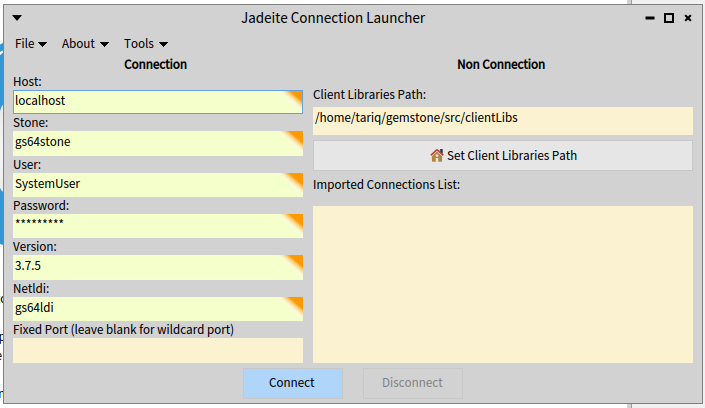The image size is (705, 408).
Task: Click the orange corner marker on Host field
Action: (x=295, y=96)
